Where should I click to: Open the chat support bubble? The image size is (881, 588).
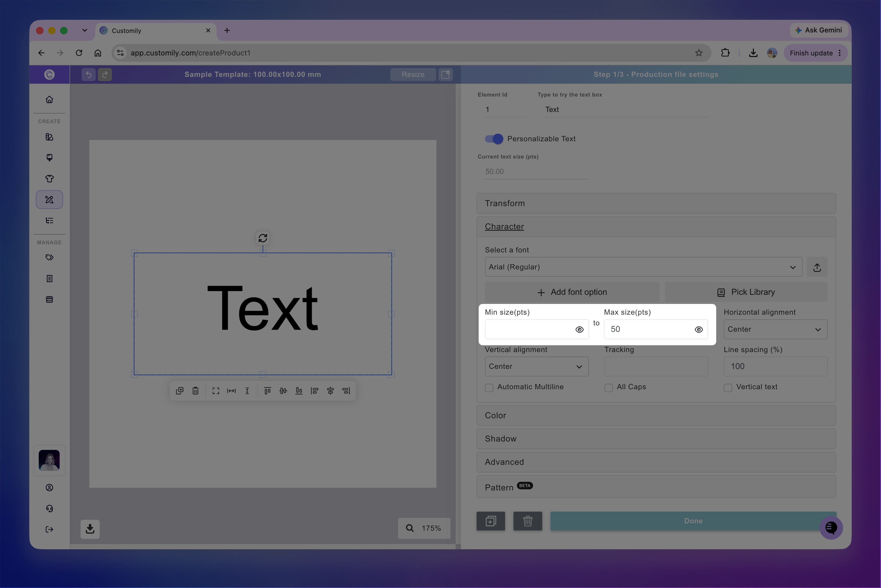tap(831, 528)
